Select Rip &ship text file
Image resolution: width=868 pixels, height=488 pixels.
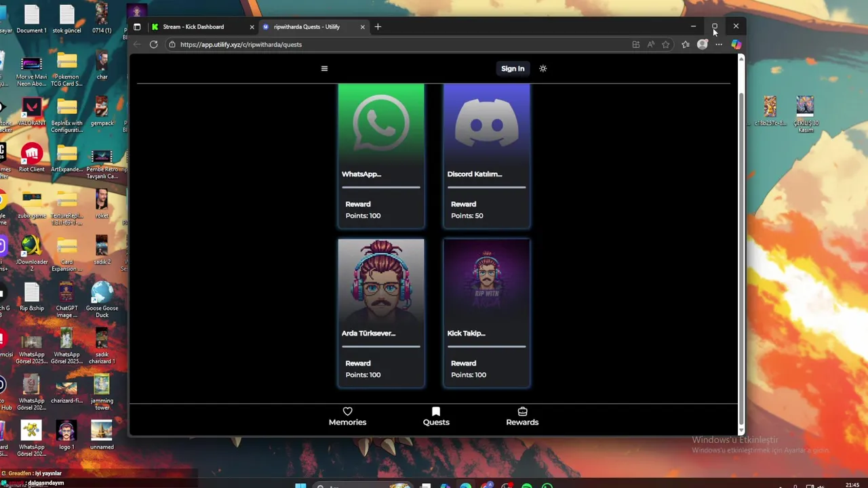pyautogui.click(x=31, y=297)
